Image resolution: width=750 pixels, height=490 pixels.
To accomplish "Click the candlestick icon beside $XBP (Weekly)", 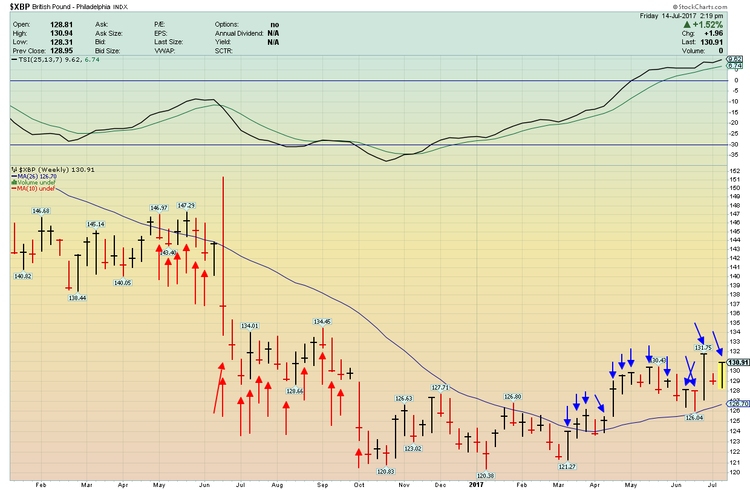I will [x=14, y=170].
